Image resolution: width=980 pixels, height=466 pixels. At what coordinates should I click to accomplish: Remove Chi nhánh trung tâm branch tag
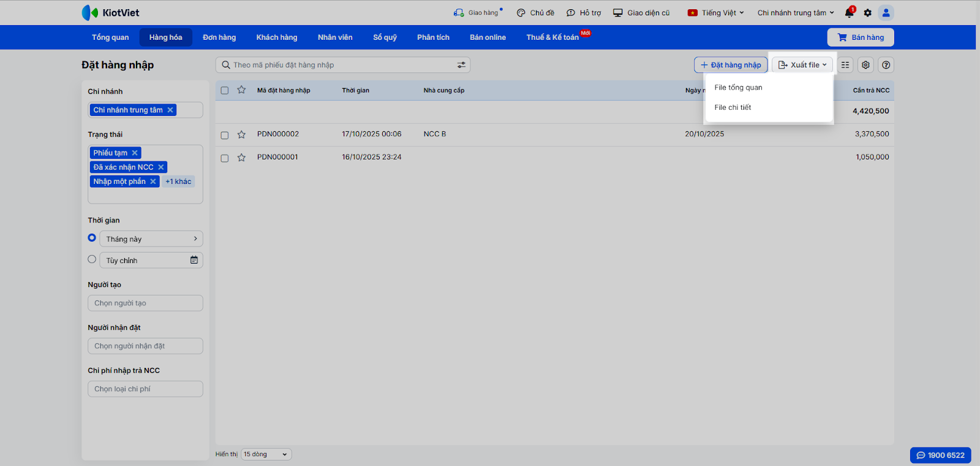coord(170,110)
